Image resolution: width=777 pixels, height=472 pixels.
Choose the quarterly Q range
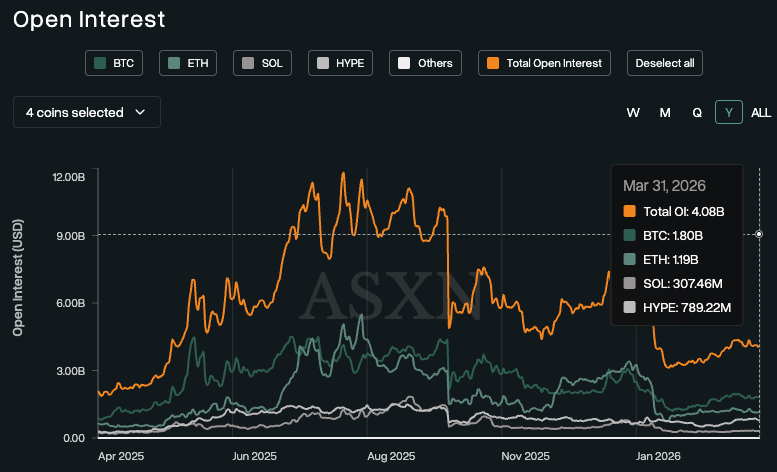pyautogui.click(x=697, y=112)
